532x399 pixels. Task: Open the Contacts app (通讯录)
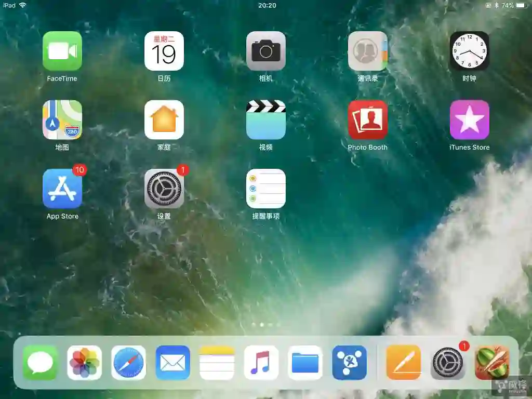[368, 51]
